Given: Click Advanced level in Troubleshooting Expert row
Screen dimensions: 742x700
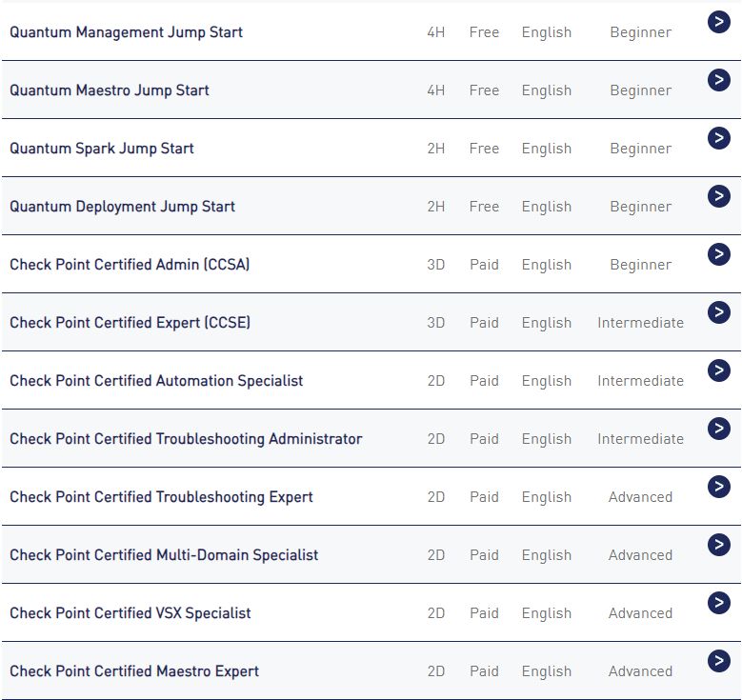Looking at the screenshot, I should click(x=640, y=497).
